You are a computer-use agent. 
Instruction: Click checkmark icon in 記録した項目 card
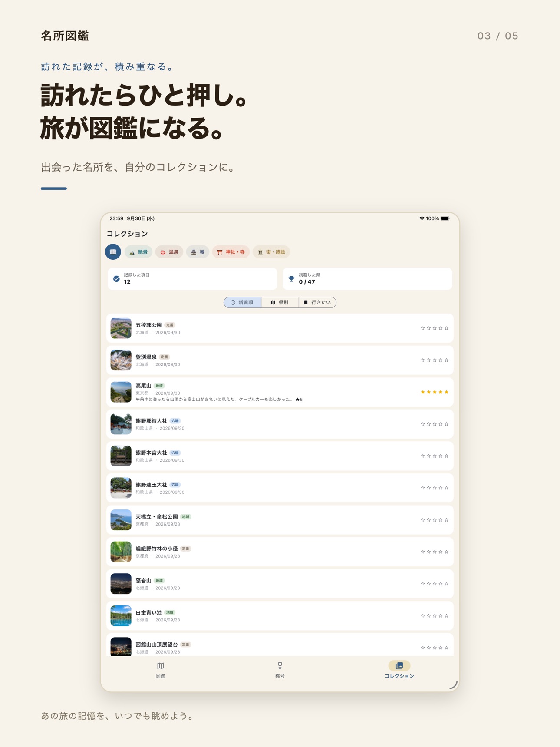tap(116, 279)
